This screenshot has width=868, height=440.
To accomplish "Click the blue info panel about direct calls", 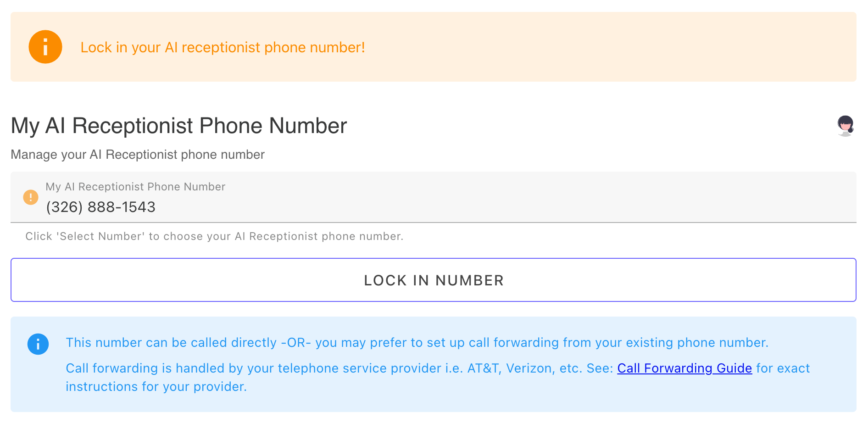I will tap(417, 342).
